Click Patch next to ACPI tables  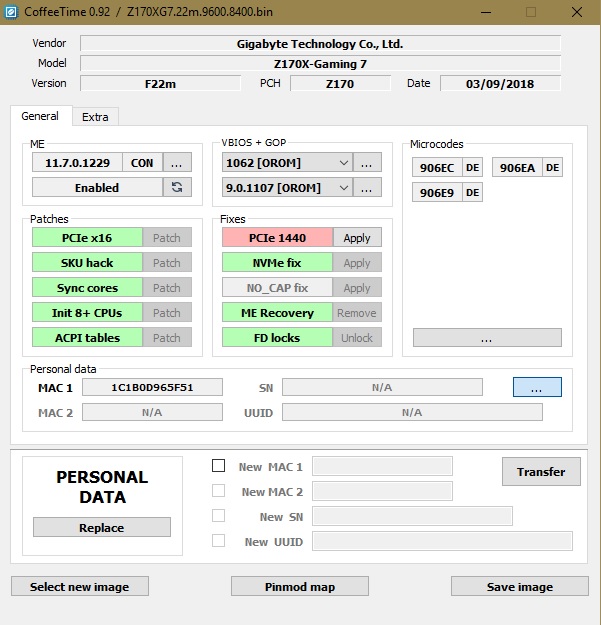[167, 338]
